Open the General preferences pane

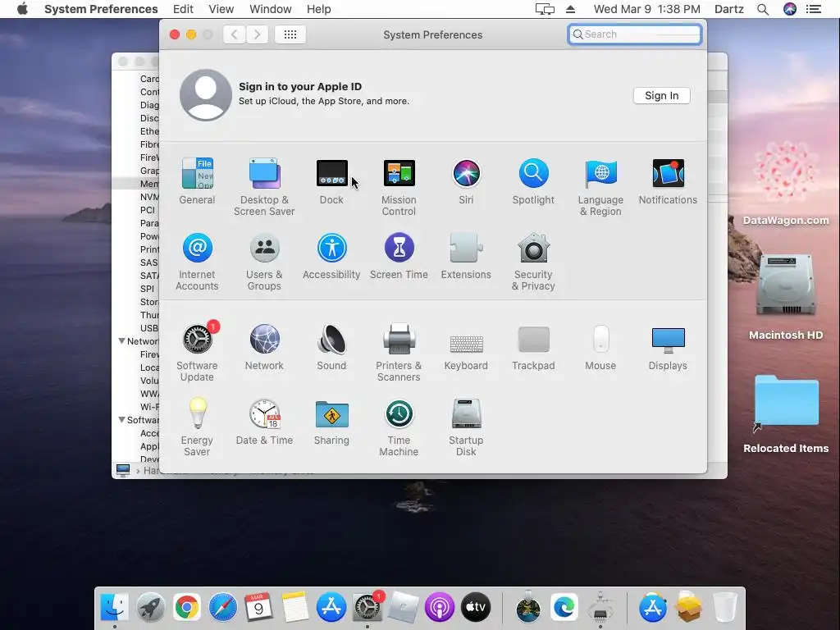197,180
